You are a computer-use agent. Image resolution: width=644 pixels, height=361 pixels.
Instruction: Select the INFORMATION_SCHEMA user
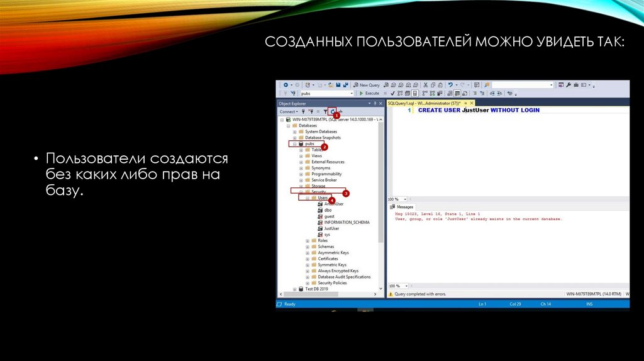(x=347, y=222)
